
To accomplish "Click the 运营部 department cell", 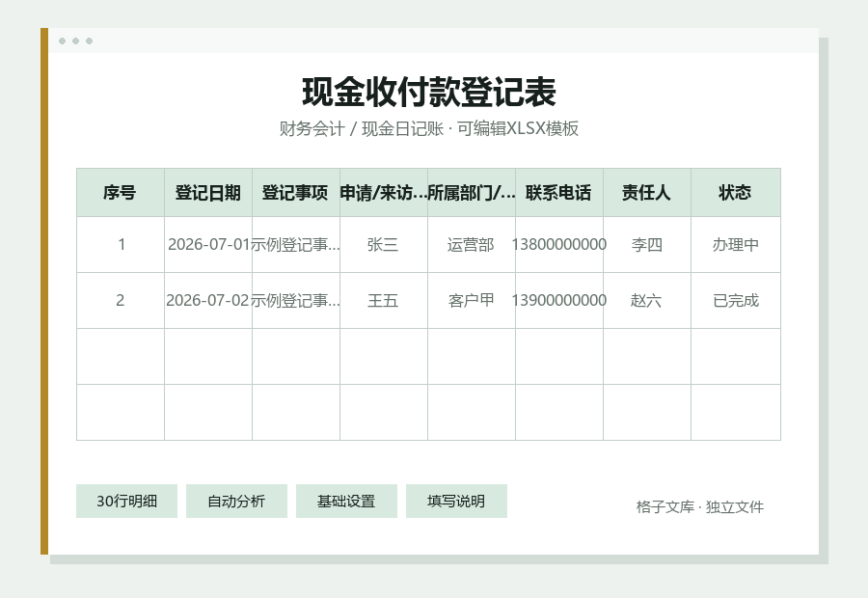I will click(x=471, y=245).
